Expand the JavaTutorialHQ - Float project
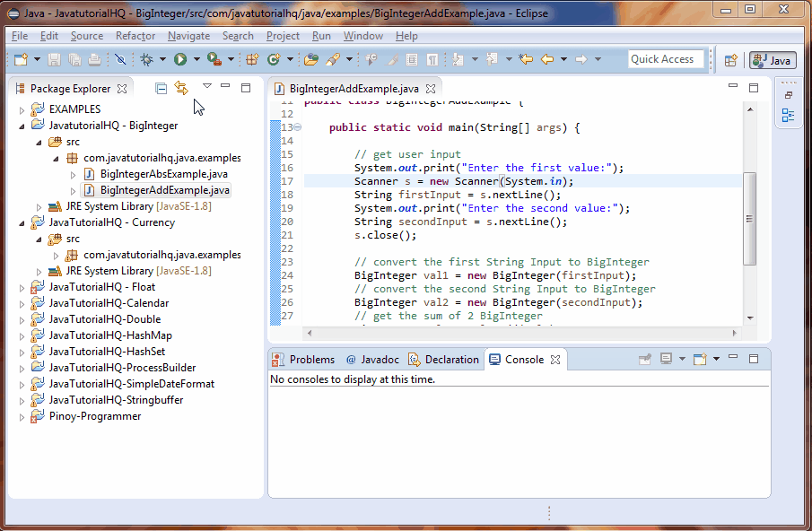 (x=22, y=288)
